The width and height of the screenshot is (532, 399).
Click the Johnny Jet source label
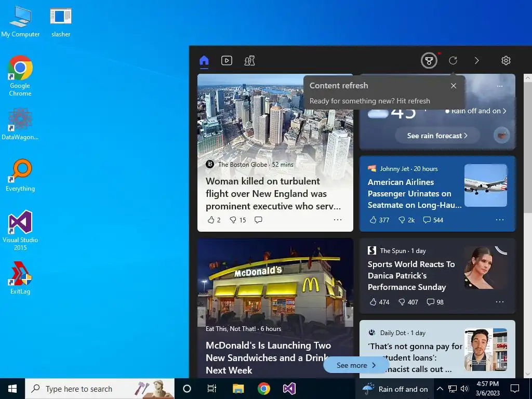click(x=395, y=169)
